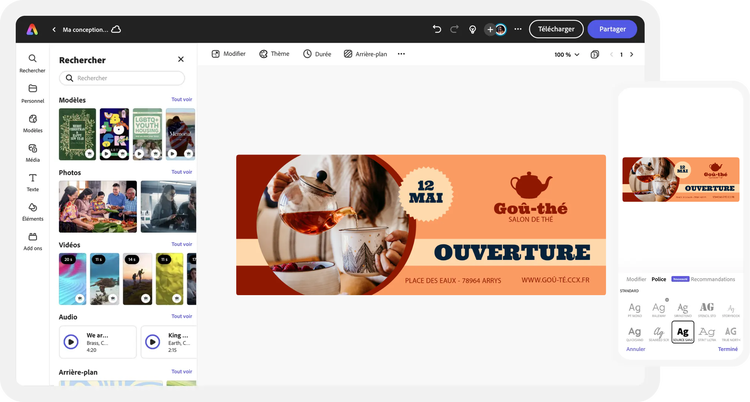750x402 pixels.
Task: Select the 12 MAI badge on canvas
Action: [426, 192]
